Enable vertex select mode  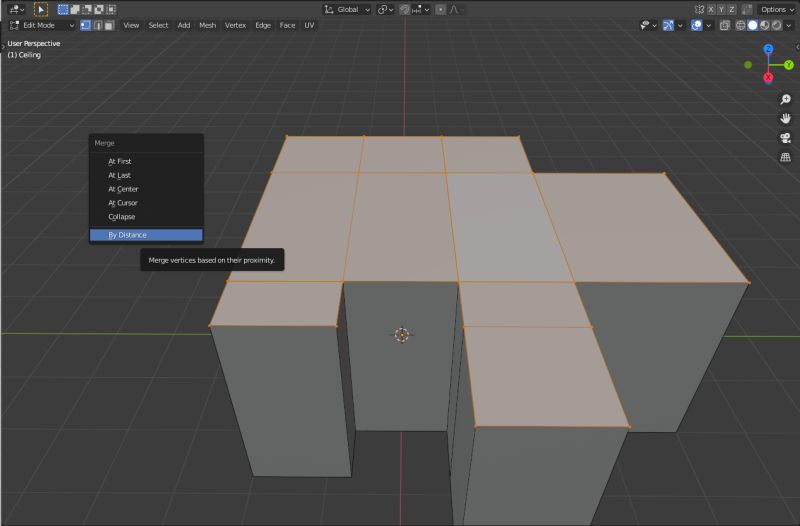click(86, 25)
